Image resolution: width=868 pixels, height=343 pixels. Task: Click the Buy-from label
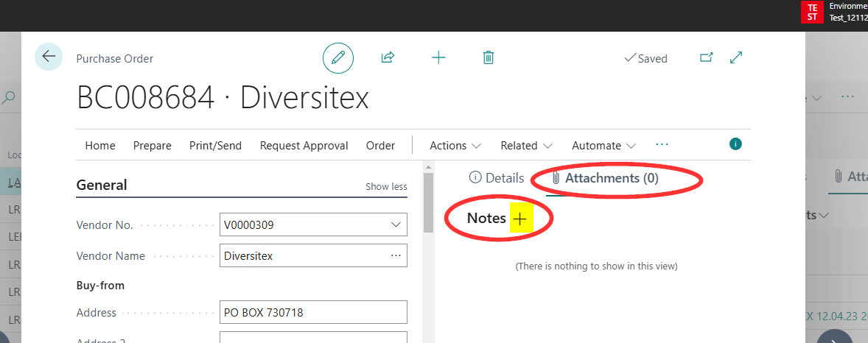pos(100,286)
